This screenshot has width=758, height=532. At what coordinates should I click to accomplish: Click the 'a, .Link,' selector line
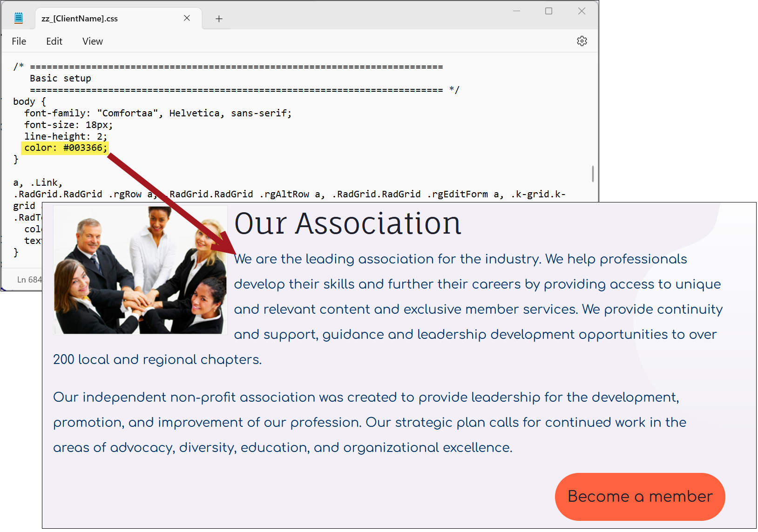point(38,182)
